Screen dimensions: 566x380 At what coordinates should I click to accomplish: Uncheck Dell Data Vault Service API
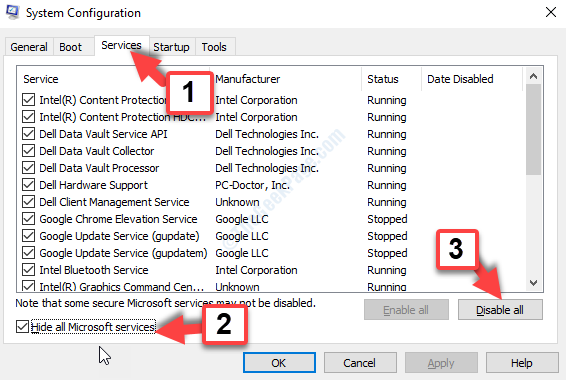pos(29,134)
